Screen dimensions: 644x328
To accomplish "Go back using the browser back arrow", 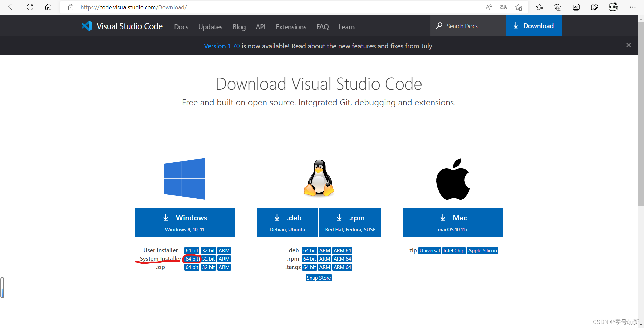I will pos(12,7).
